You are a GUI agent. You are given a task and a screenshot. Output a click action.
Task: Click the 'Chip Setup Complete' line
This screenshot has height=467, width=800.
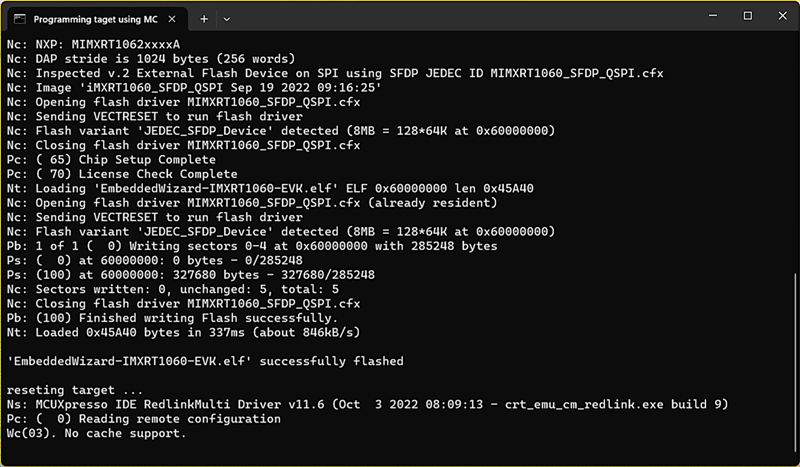click(x=110, y=159)
